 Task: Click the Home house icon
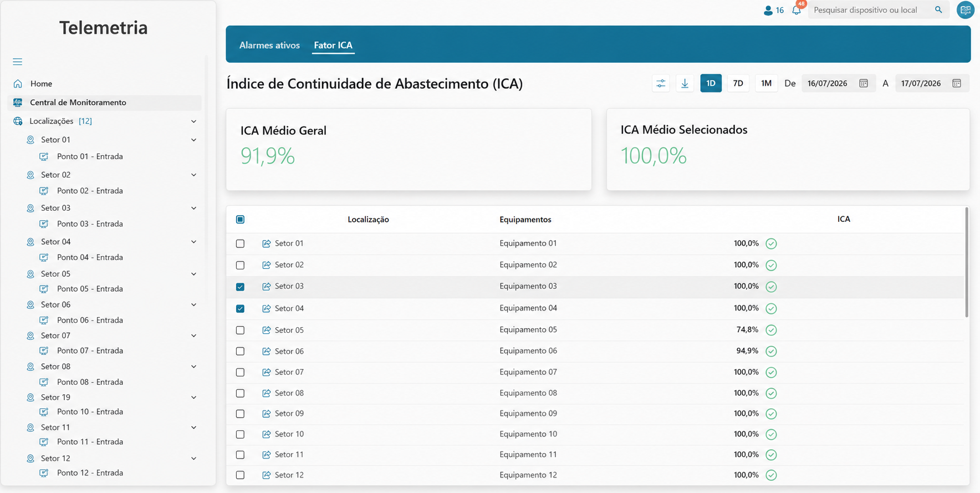(x=18, y=84)
